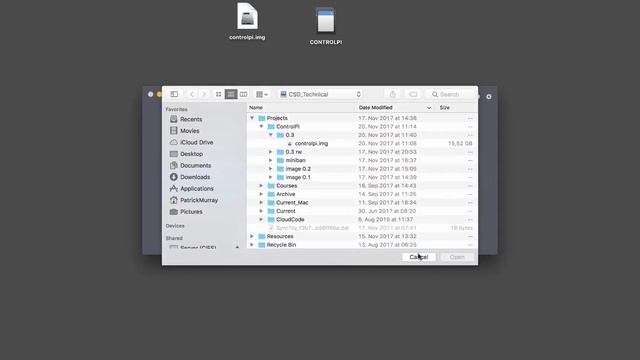Select Pictures in the sidebar

pos(191,212)
